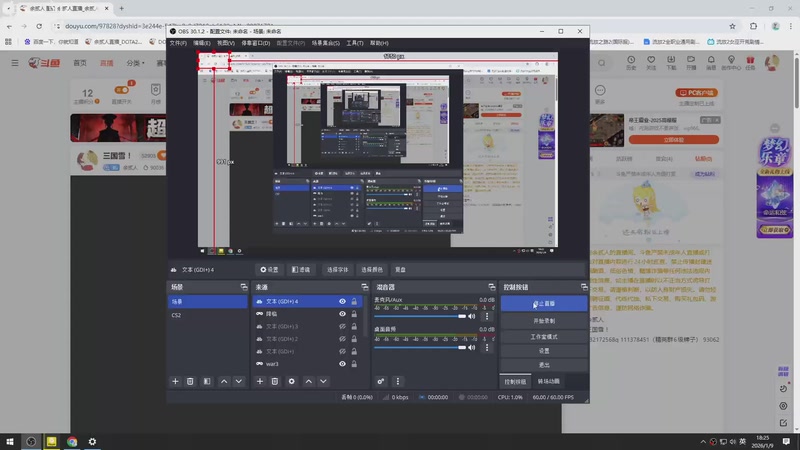Viewport: 800px width, 450px height.
Task: Click 选择颜色 in source toolbar
Action: (372, 269)
